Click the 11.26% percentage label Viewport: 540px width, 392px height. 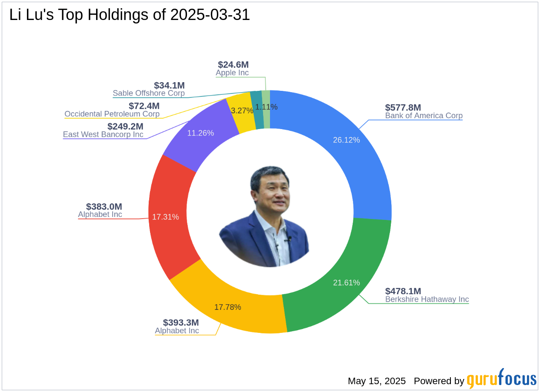(x=200, y=133)
